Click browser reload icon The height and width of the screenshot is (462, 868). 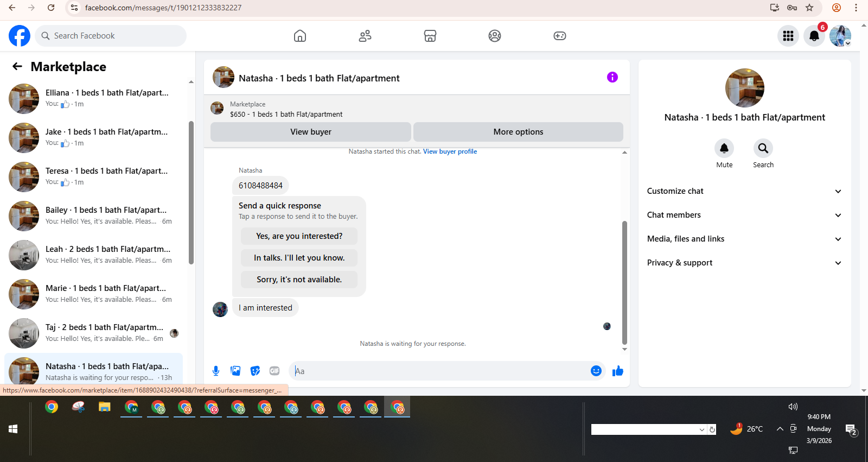click(51, 8)
